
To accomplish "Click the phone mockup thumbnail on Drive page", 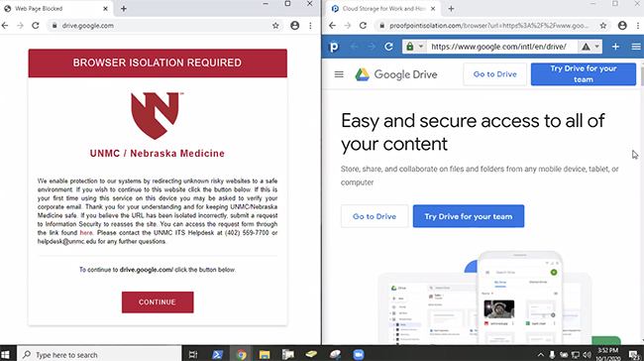I will (x=519, y=298).
